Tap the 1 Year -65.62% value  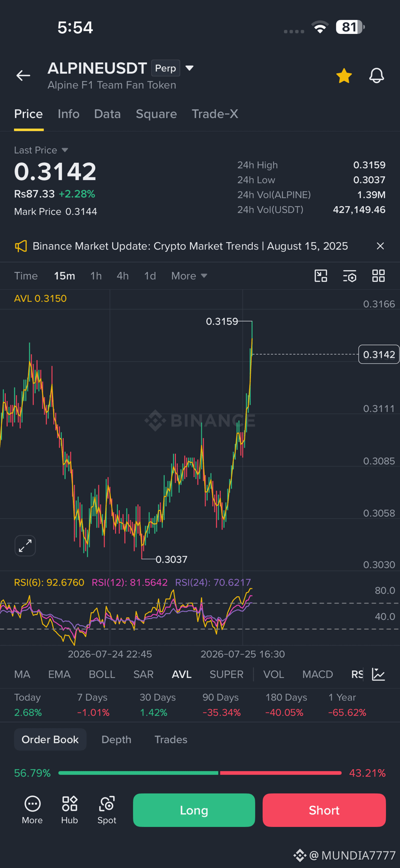coord(347,713)
